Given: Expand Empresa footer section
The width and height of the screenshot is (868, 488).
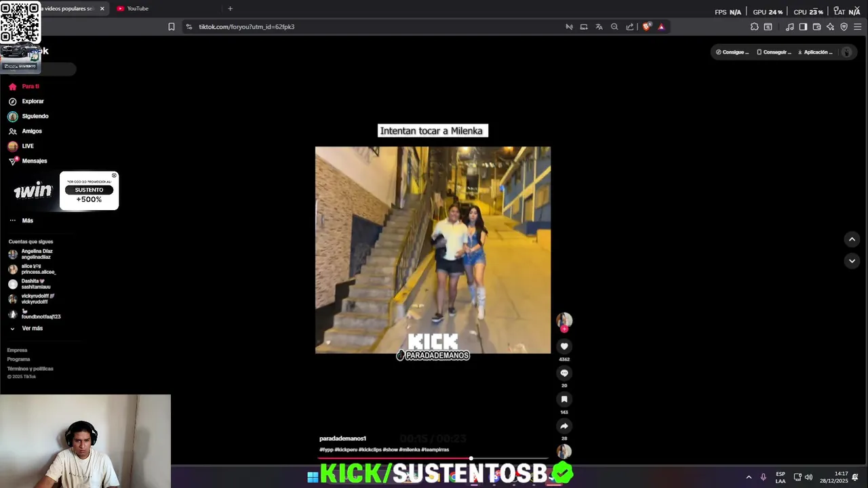Looking at the screenshot, I should (x=17, y=350).
